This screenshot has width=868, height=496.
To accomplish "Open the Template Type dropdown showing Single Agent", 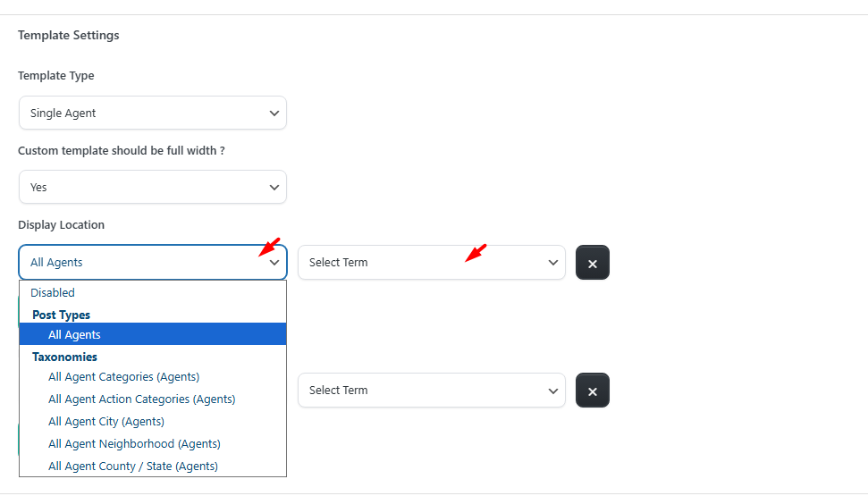I will click(152, 113).
